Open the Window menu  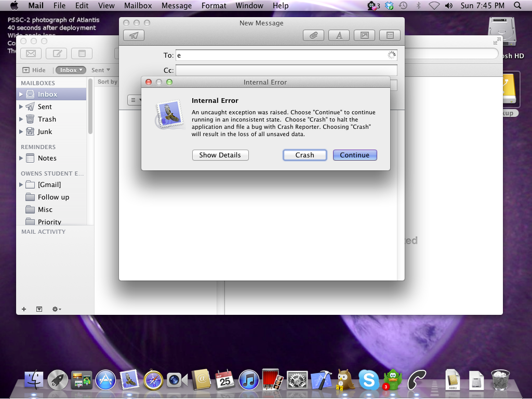(x=249, y=5)
